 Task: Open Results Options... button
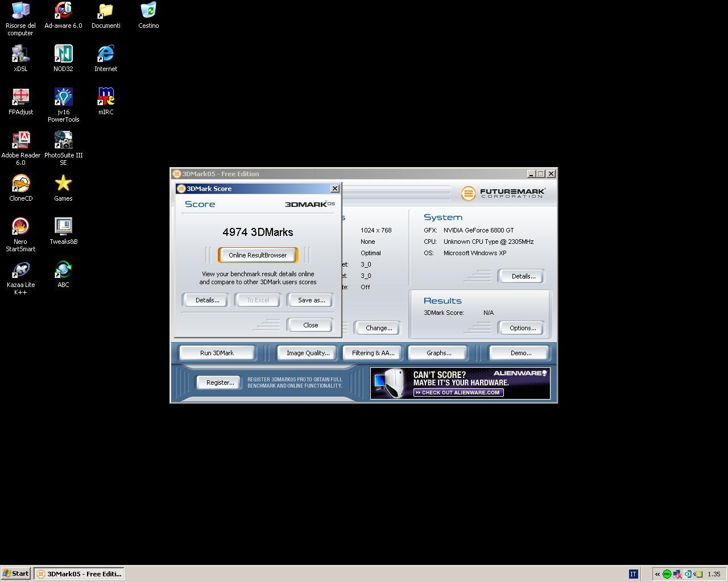[x=523, y=328]
